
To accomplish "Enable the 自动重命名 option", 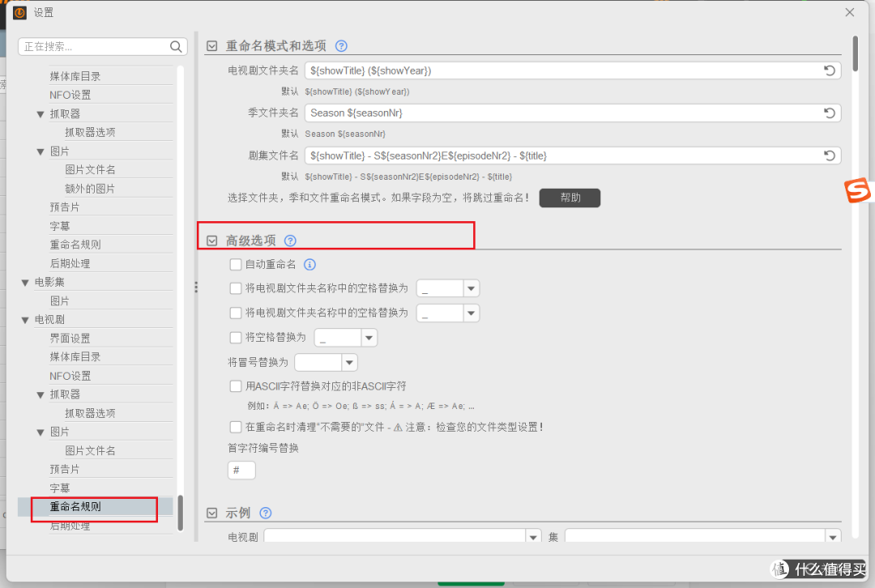I will [236, 264].
